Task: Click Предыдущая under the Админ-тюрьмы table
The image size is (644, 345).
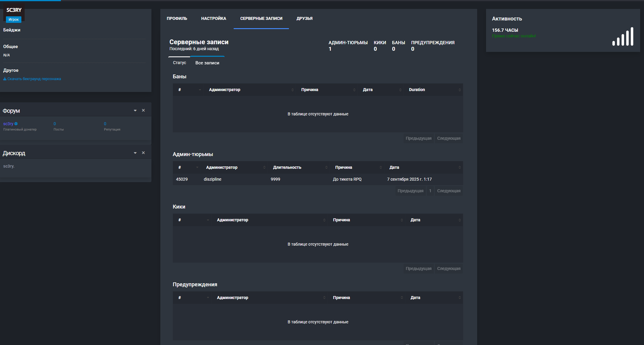Action: pyautogui.click(x=410, y=191)
